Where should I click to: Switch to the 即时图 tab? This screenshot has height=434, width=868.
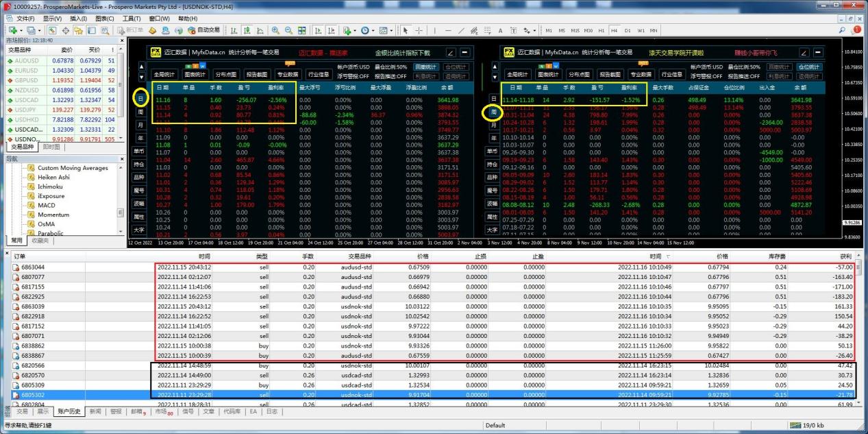coord(51,147)
